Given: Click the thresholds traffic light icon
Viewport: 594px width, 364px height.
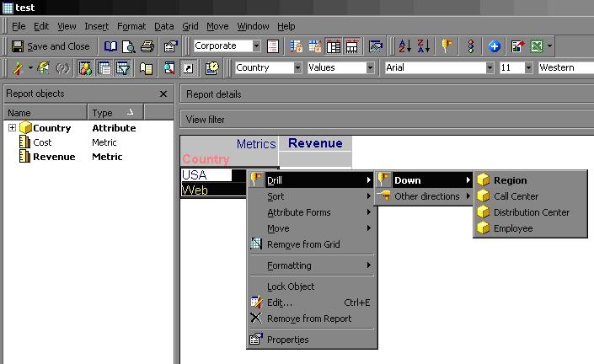Looking at the screenshot, I should (x=471, y=46).
